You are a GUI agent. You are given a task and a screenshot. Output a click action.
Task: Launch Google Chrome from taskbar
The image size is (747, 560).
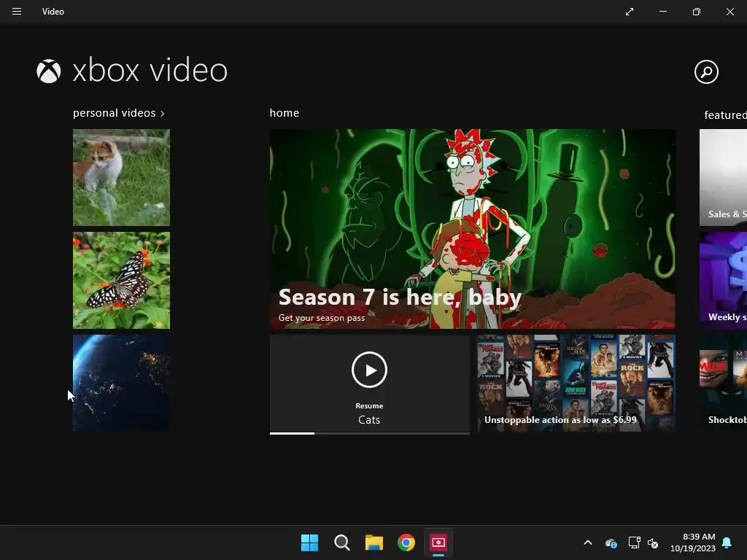click(406, 542)
